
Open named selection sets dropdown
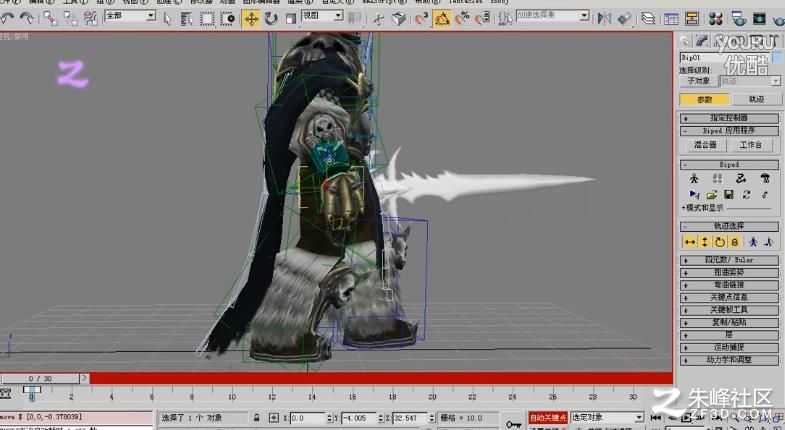553,16
